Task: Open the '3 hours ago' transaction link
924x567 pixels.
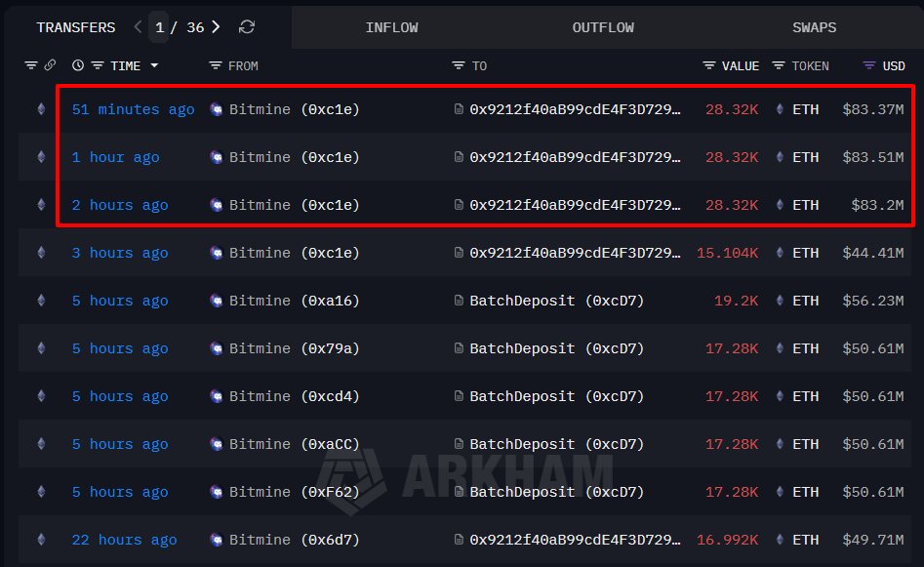Action: coord(120,253)
